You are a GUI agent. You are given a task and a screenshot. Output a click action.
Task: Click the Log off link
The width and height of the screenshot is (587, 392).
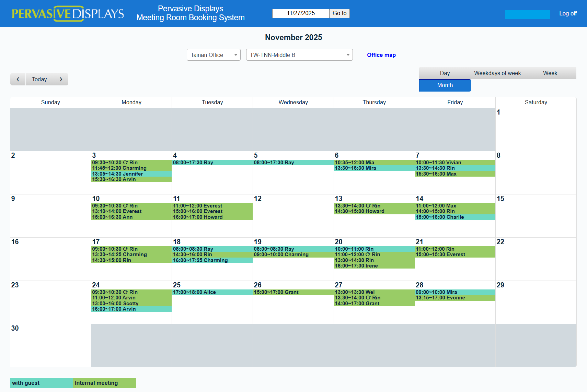point(568,13)
